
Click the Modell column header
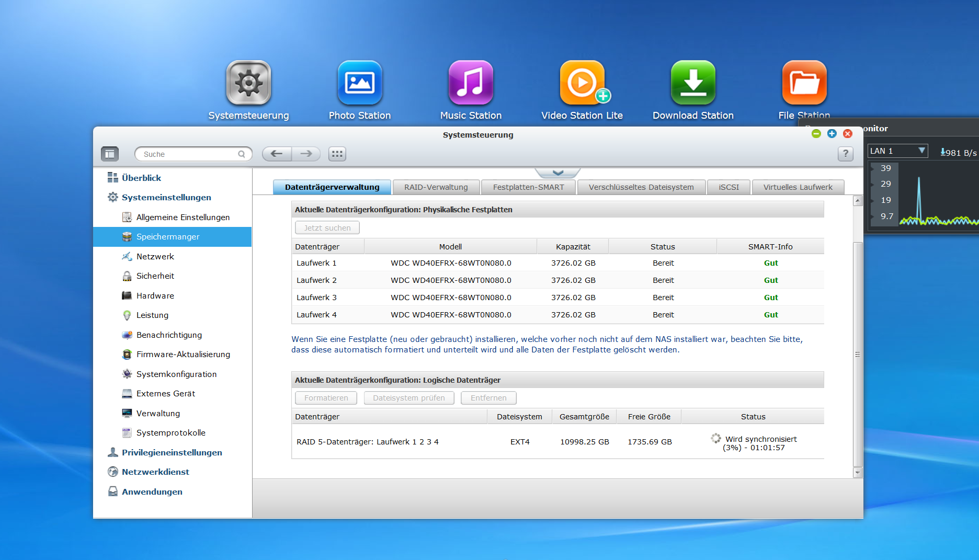click(x=450, y=247)
